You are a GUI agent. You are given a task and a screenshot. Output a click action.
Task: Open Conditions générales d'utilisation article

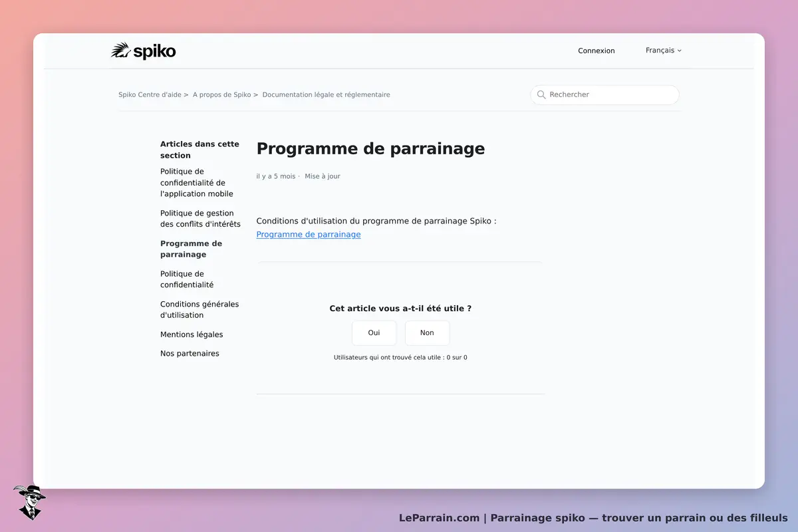click(x=199, y=309)
